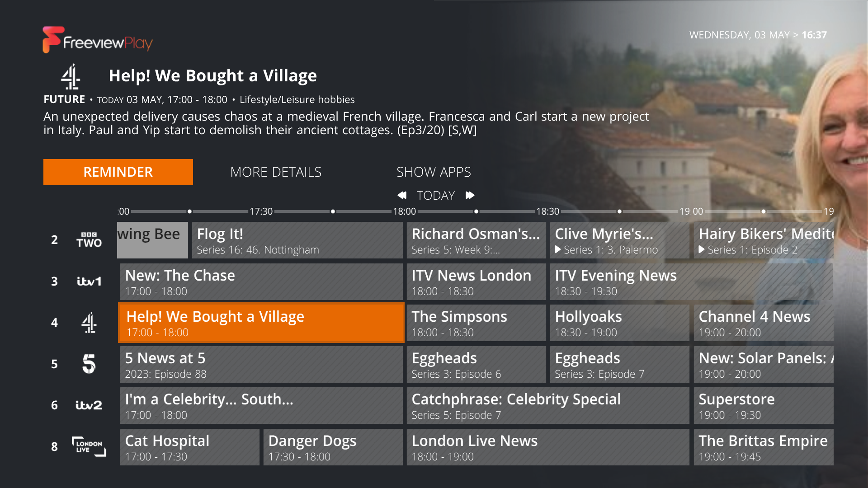Select the BBC Two channel logo

tap(89, 240)
